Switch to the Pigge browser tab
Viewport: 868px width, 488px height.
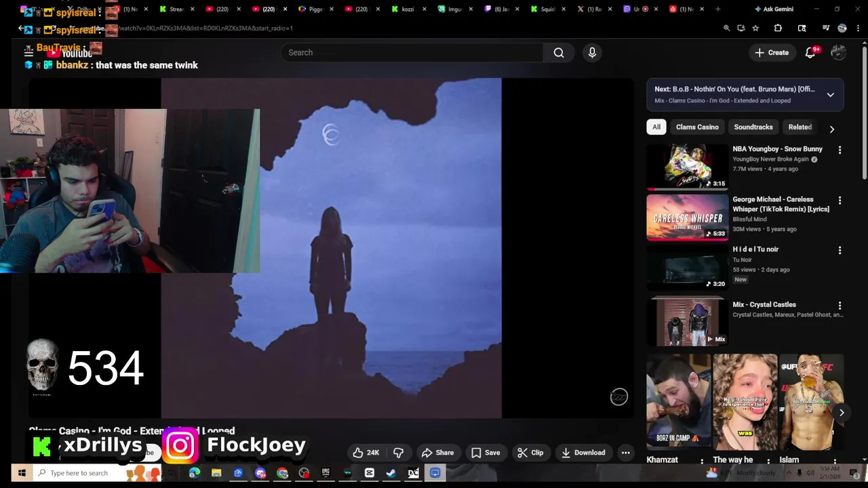coord(311,9)
